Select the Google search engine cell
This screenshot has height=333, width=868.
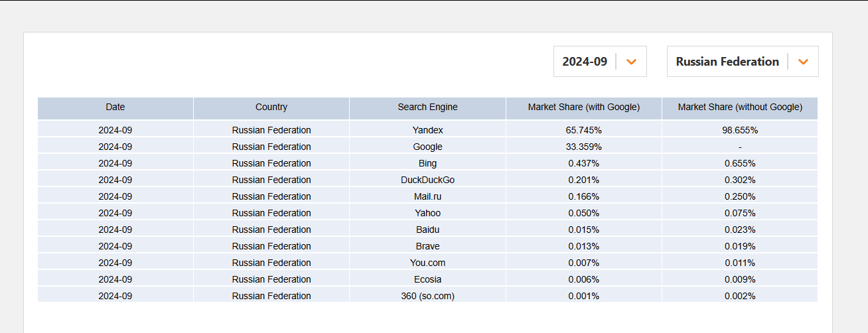(427, 147)
